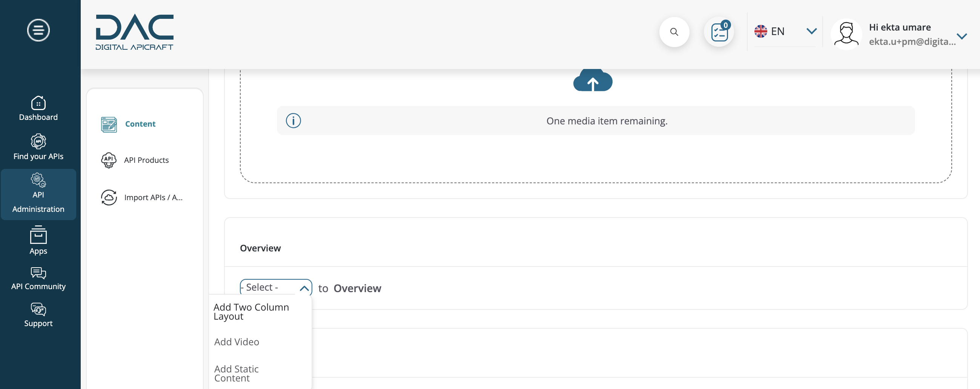Click the Find your APIs gear icon
The height and width of the screenshot is (389, 980).
tap(38, 141)
